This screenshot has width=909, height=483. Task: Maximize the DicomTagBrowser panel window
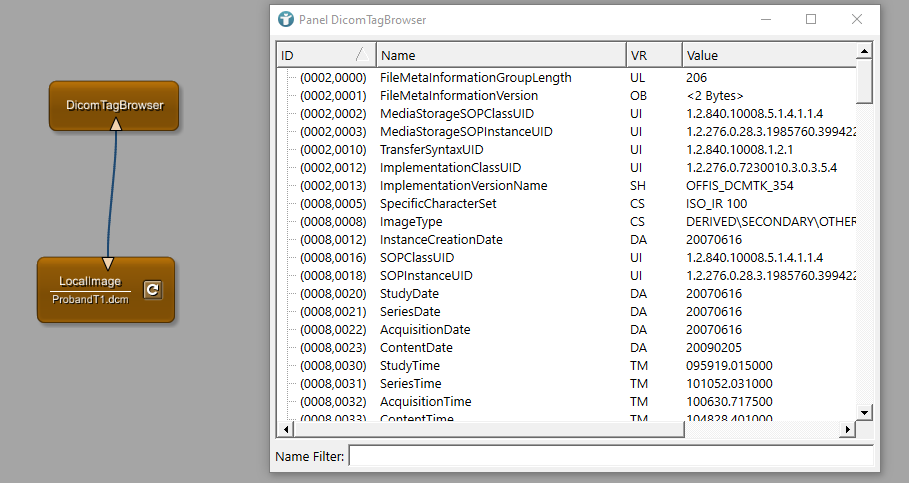(x=811, y=19)
